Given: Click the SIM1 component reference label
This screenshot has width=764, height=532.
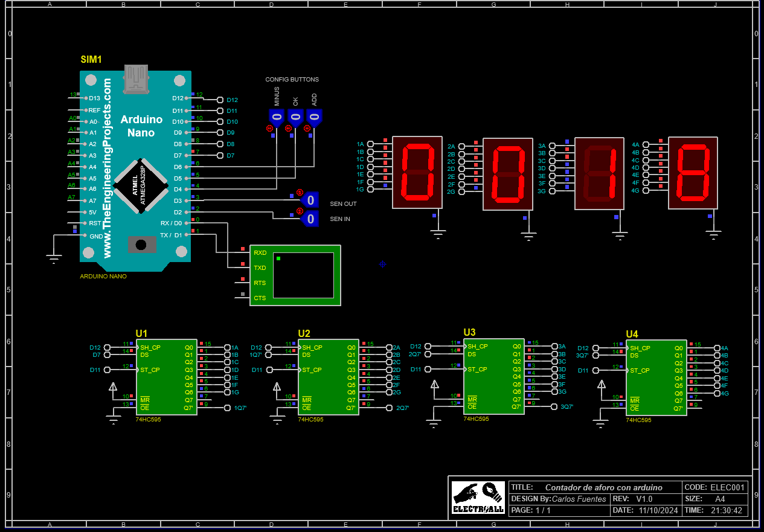Looking at the screenshot, I should (x=91, y=60).
